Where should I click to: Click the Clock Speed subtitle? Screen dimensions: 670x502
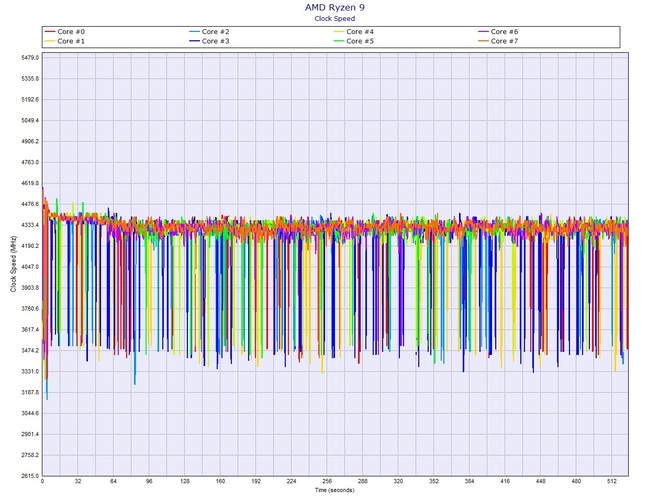pyautogui.click(x=335, y=18)
